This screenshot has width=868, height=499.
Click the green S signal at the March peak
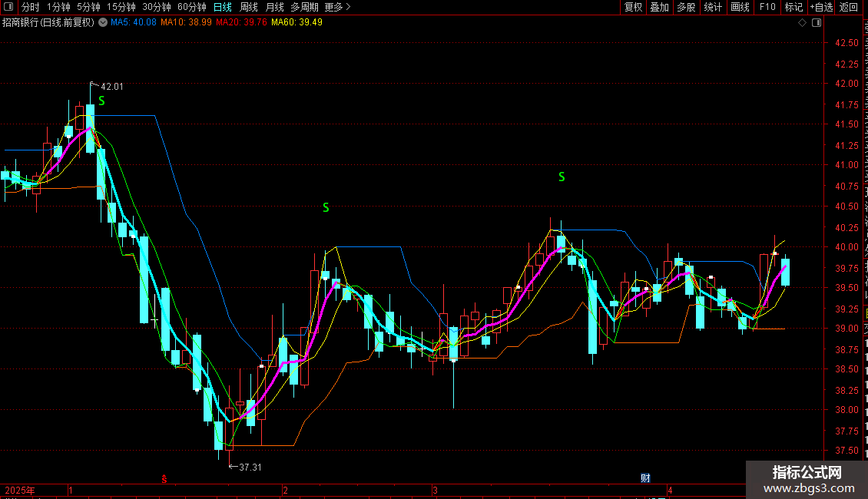coord(562,177)
